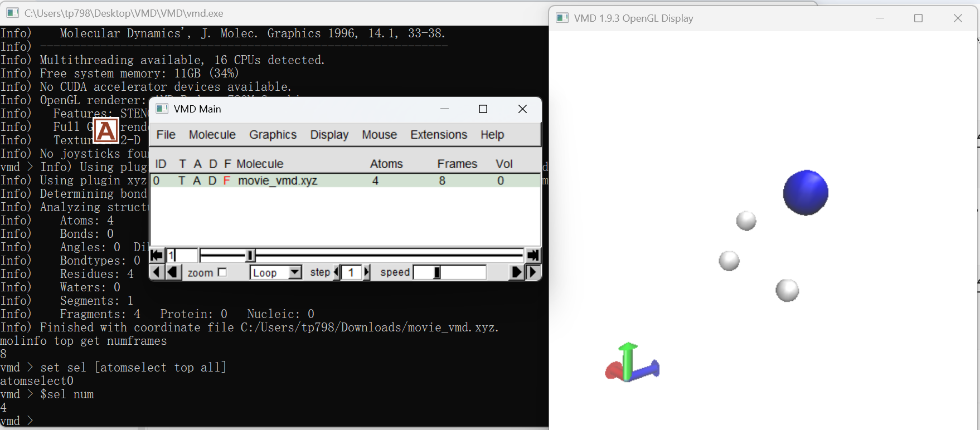This screenshot has width=980, height=430.
Task: Click the animation speed slider
Action: (x=450, y=272)
